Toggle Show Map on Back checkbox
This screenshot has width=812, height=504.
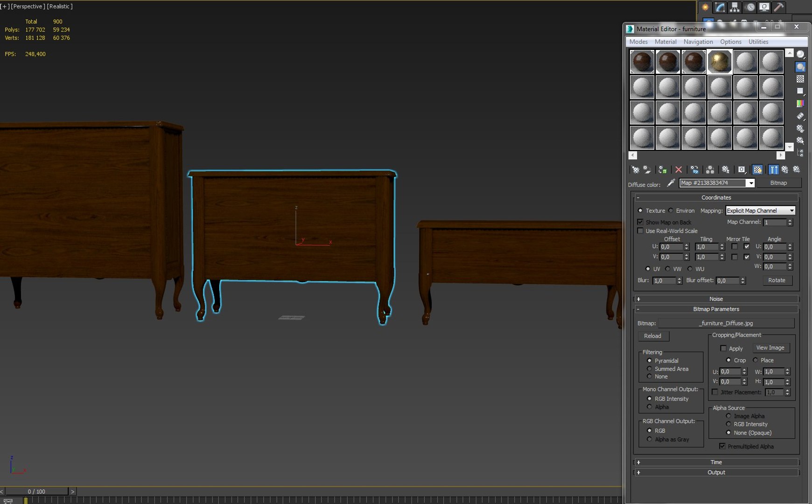pyautogui.click(x=640, y=222)
